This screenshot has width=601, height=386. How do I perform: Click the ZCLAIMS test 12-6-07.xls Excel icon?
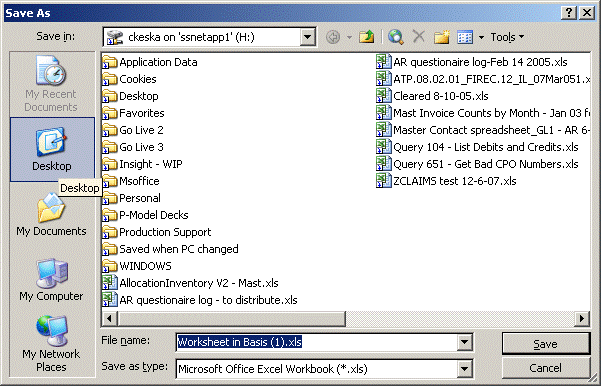[384, 181]
